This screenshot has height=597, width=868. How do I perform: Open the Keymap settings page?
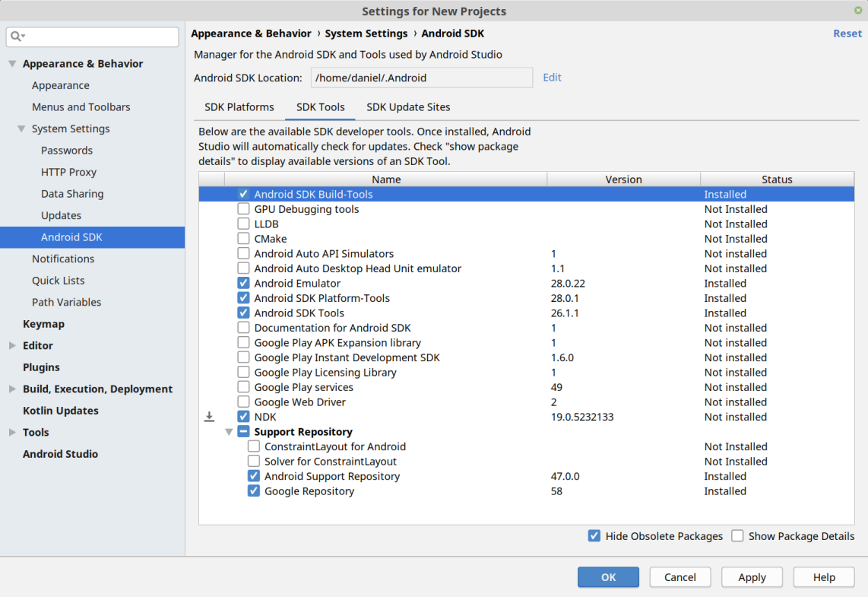[x=44, y=324]
